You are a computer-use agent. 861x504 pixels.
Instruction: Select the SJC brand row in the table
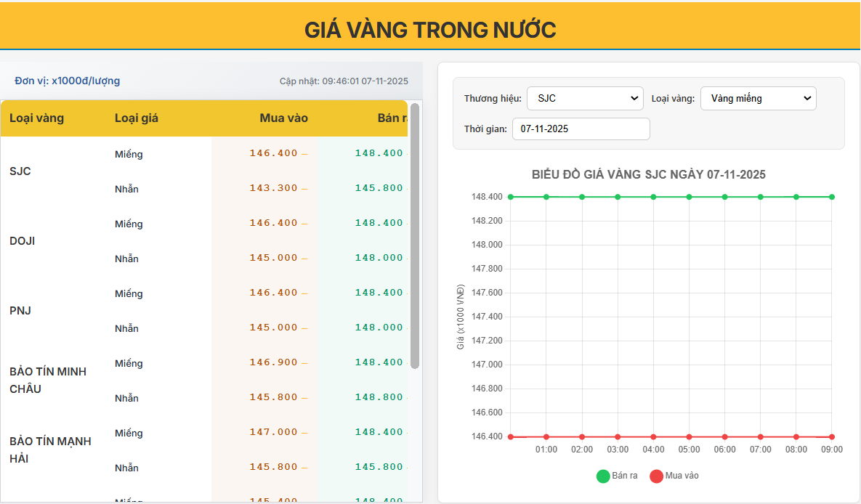point(20,171)
